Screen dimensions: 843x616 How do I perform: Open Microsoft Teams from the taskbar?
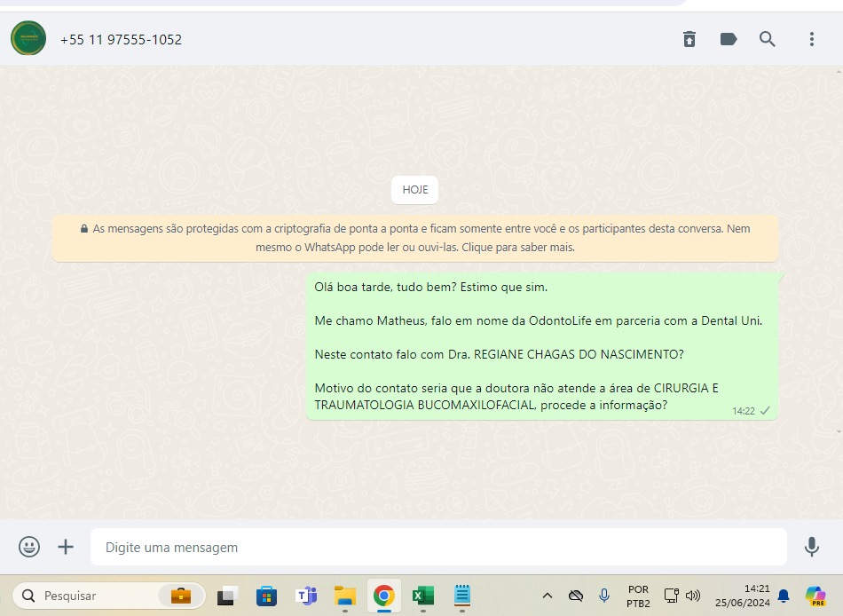(x=306, y=596)
